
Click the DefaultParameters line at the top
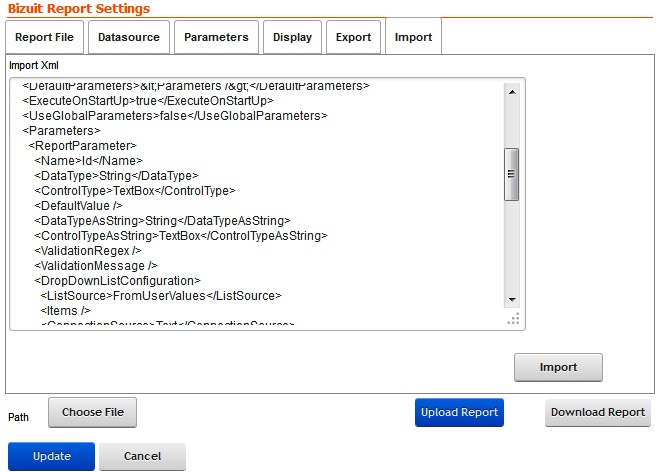pyautogui.click(x=196, y=86)
